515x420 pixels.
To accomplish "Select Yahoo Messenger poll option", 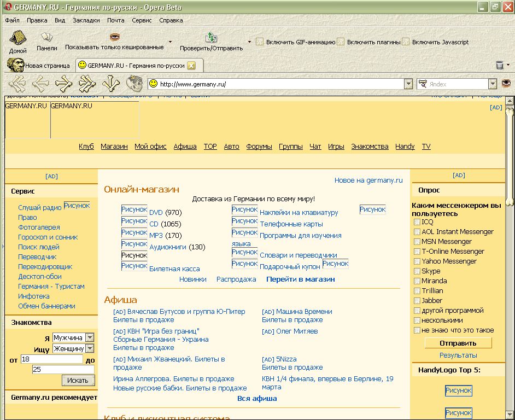I will point(417,261).
